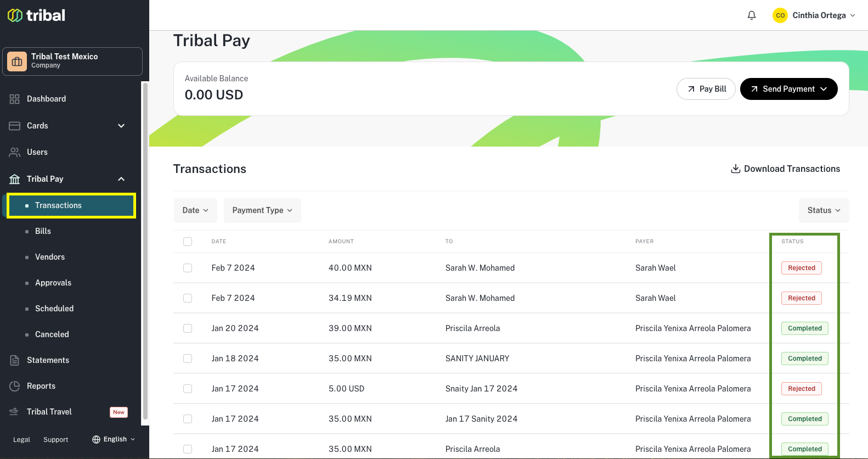This screenshot has width=868, height=459.
Task: Click the tribal logo
Action: (36, 15)
